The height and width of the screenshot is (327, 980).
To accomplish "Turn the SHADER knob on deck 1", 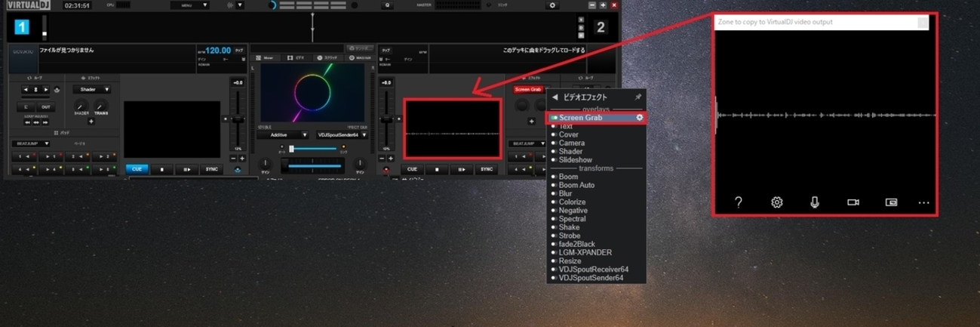I will (x=81, y=105).
